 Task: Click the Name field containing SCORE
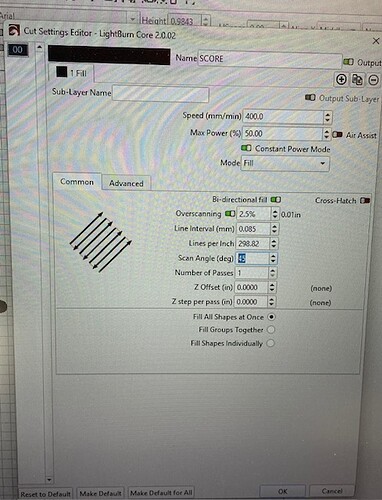click(270, 59)
